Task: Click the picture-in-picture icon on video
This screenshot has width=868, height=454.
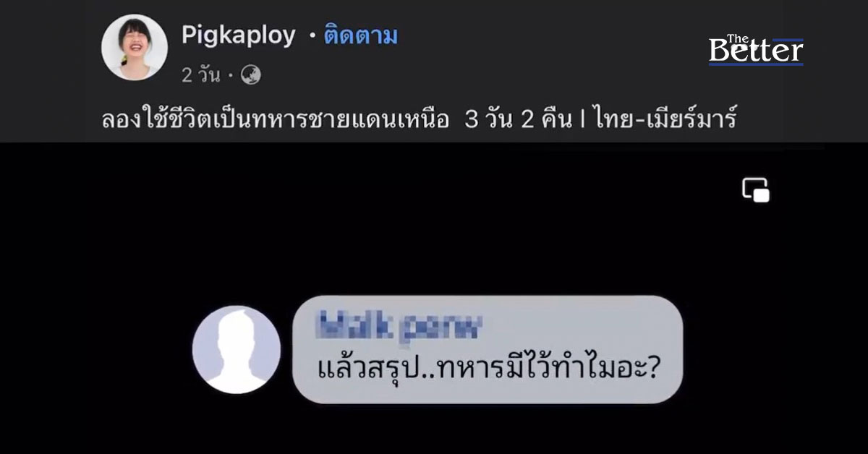Action: click(756, 190)
